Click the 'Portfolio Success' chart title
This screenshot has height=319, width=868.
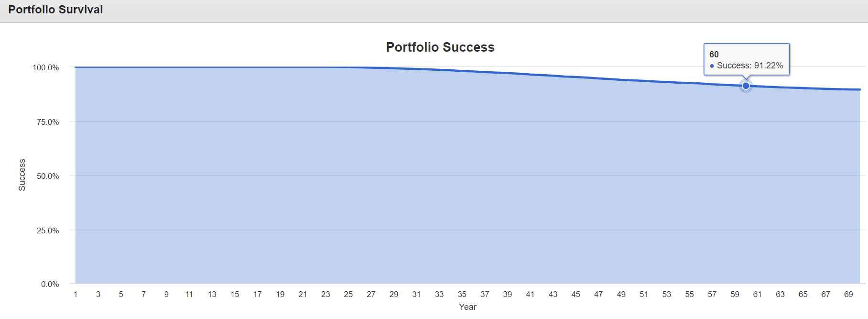pos(440,47)
